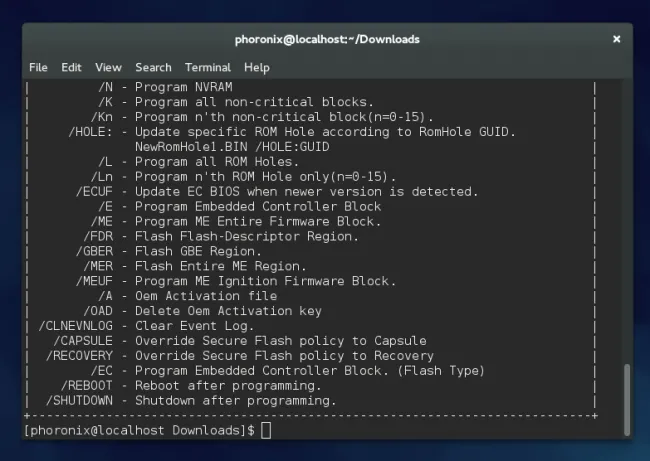This screenshot has width=650, height=461.
Task: Click the "Program NVRAM" line
Action: [175, 86]
